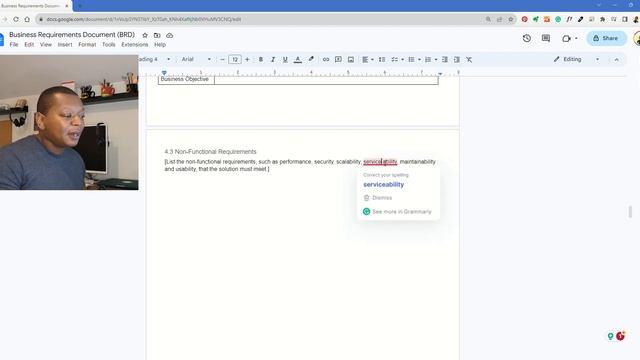640x360 pixels.
Task: Open numbered list dropdown
Action: (x=431, y=60)
